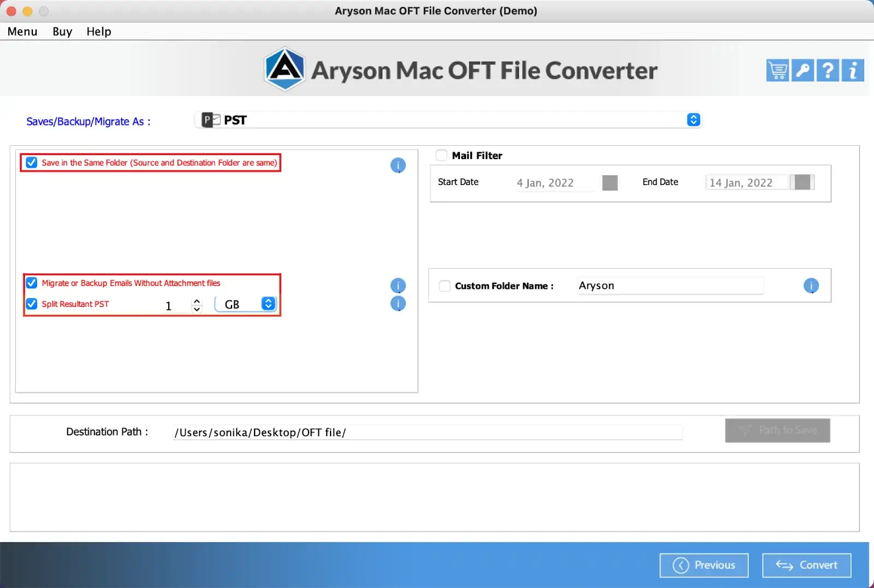
Task: Click the Path to Save button
Action: 777,430
